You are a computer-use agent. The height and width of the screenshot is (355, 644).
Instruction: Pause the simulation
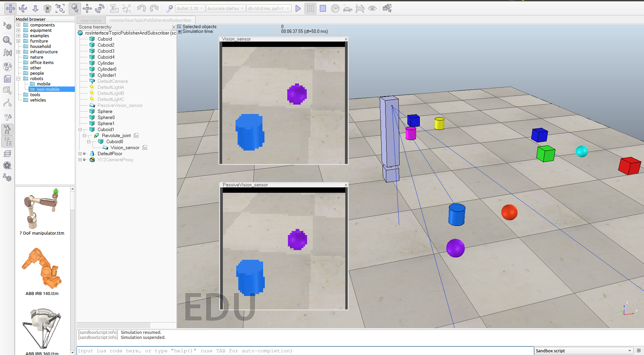pos(310,8)
